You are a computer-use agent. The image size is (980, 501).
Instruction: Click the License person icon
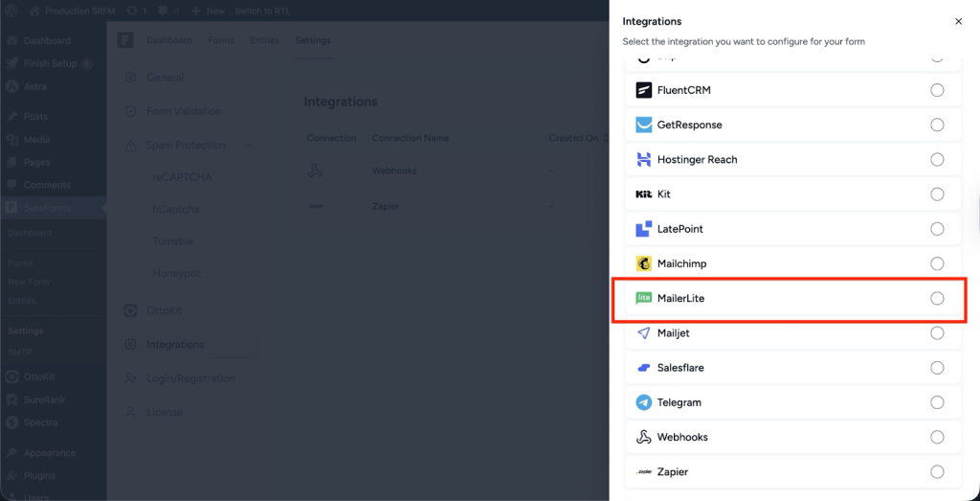coord(130,412)
